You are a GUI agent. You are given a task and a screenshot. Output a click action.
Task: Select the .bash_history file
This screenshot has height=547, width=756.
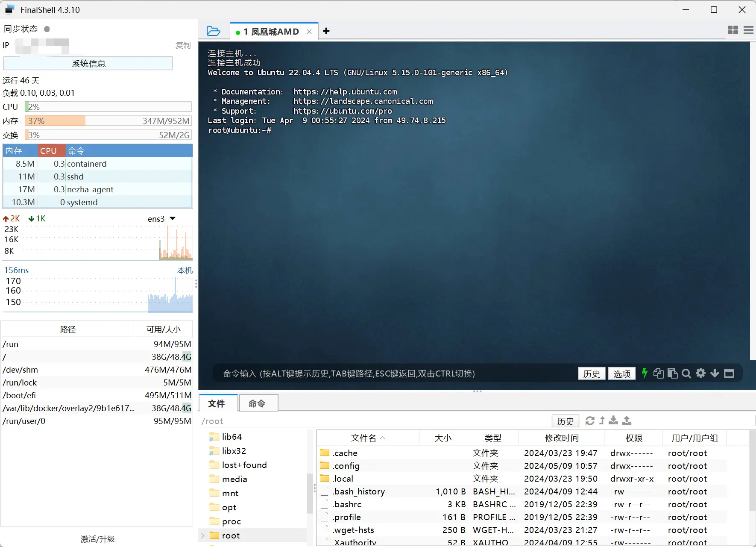click(522, 491)
